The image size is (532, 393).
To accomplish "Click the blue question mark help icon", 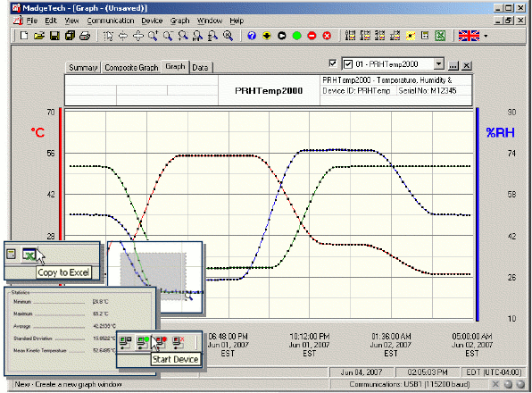I will pos(252,36).
